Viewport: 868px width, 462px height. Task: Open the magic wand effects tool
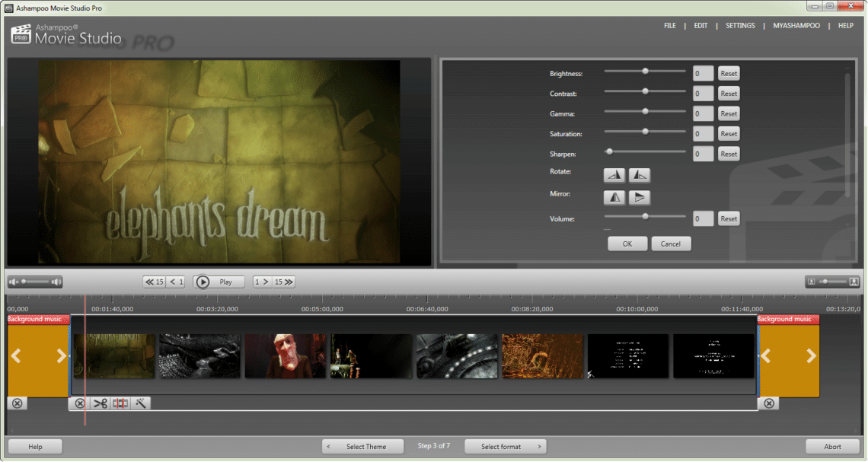141,403
